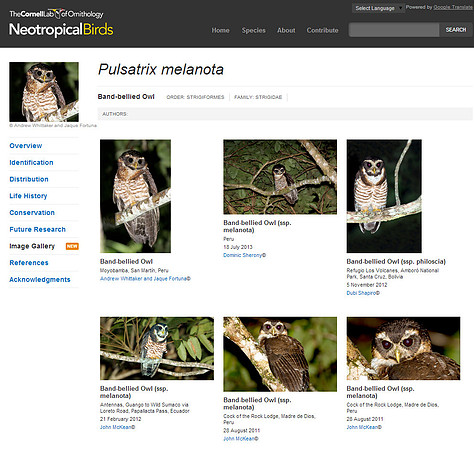Image resolution: width=474 pixels, height=450 pixels.
Task: Focus the site search input field
Action: click(394, 30)
